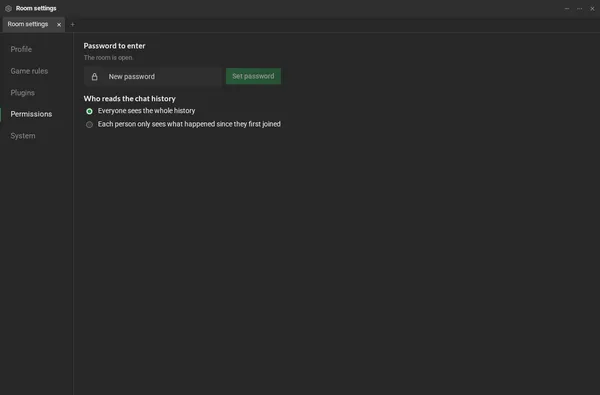Open the window's more options dots icon

point(579,8)
